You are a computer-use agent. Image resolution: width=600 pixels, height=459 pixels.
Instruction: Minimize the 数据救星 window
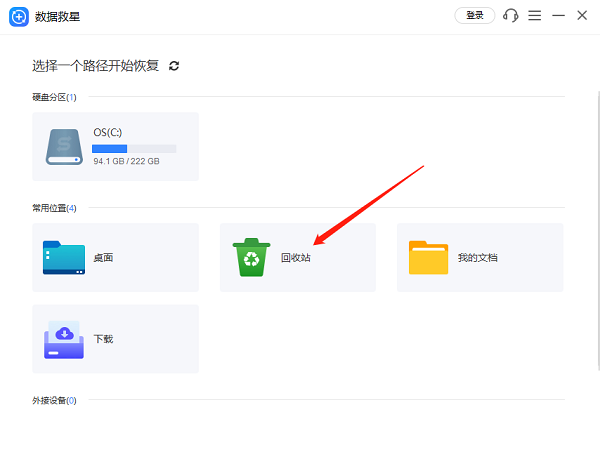pos(559,16)
